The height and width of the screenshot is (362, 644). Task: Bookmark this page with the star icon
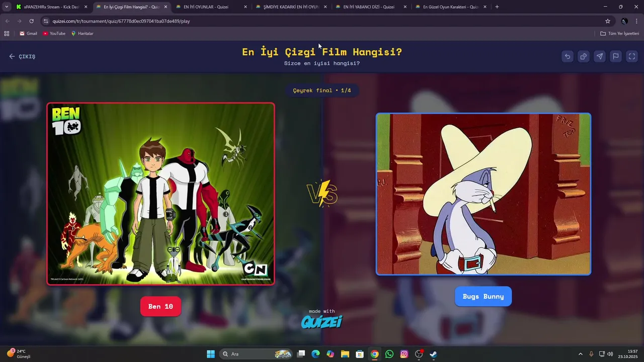[608, 21]
